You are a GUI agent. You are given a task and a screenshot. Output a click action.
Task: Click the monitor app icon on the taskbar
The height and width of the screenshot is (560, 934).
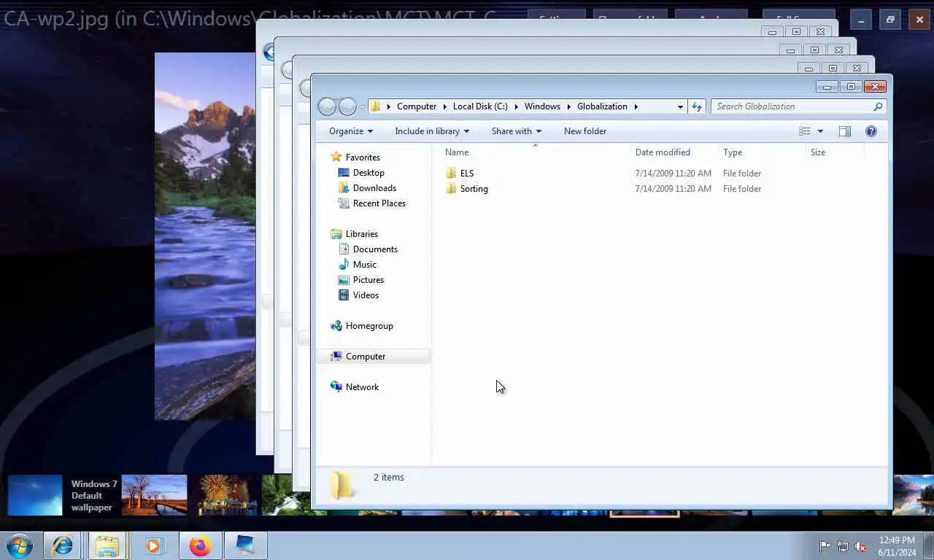point(245,545)
